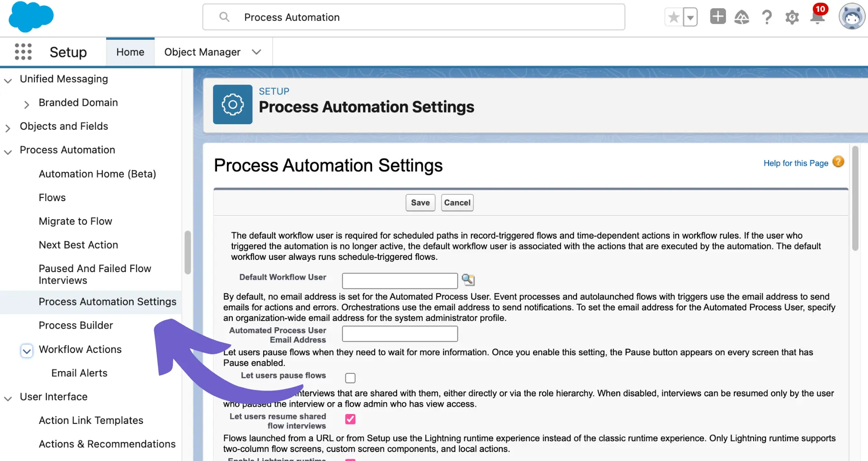Open Actions & Recommendations
The image size is (868, 461).
pyautogui.click(x=107, y=444)
